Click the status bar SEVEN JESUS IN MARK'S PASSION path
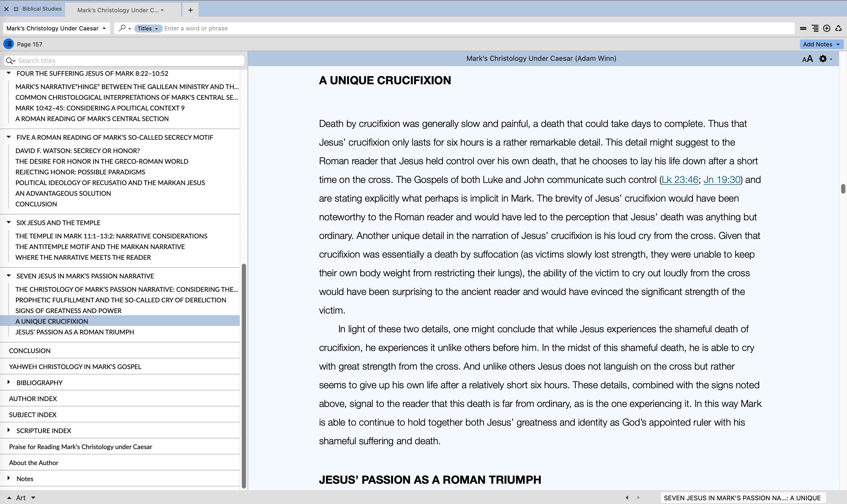 [742, 498]
